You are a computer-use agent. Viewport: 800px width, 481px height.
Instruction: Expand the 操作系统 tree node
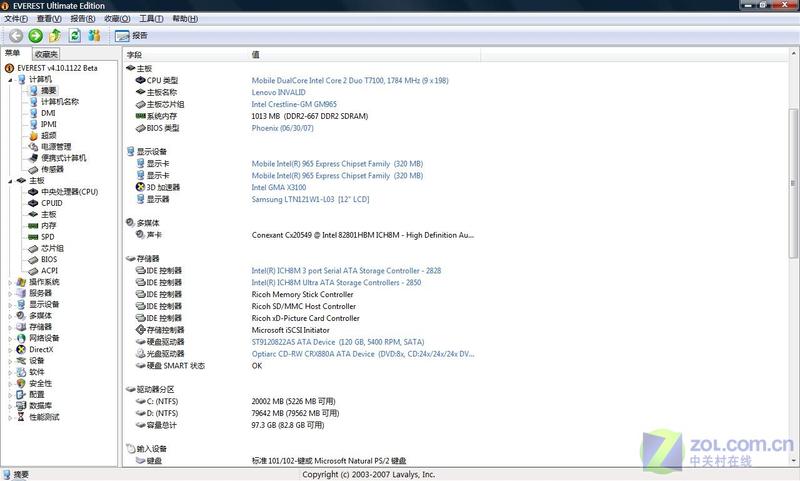pyautogui.click(x=10, y=282)
